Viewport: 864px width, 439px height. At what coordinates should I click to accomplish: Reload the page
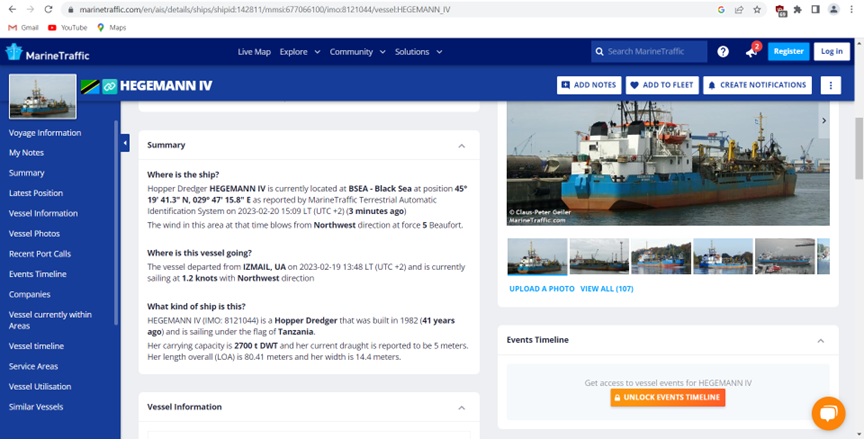[x=48, y=9]
